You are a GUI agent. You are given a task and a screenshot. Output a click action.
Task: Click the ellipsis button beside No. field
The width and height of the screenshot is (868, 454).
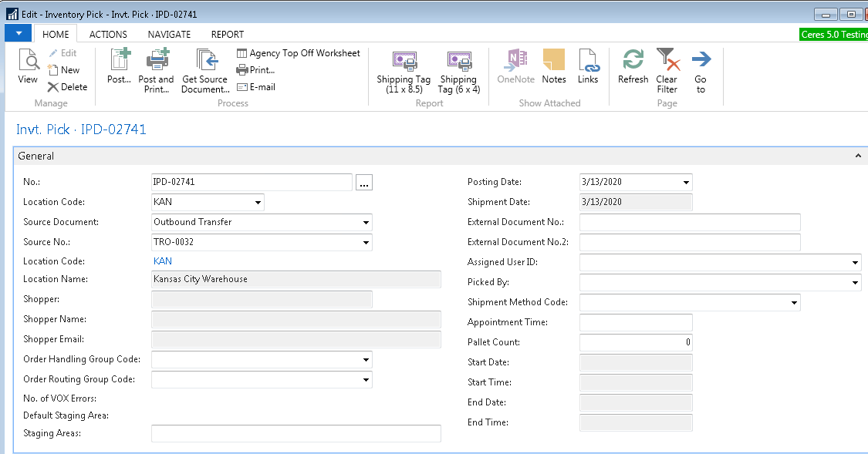click(365, 183)
